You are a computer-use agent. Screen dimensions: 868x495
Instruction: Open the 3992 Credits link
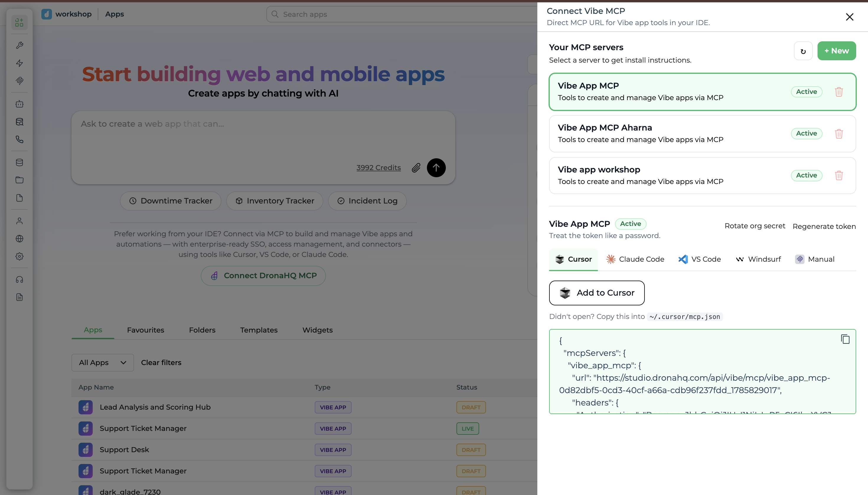pos(378,167)
